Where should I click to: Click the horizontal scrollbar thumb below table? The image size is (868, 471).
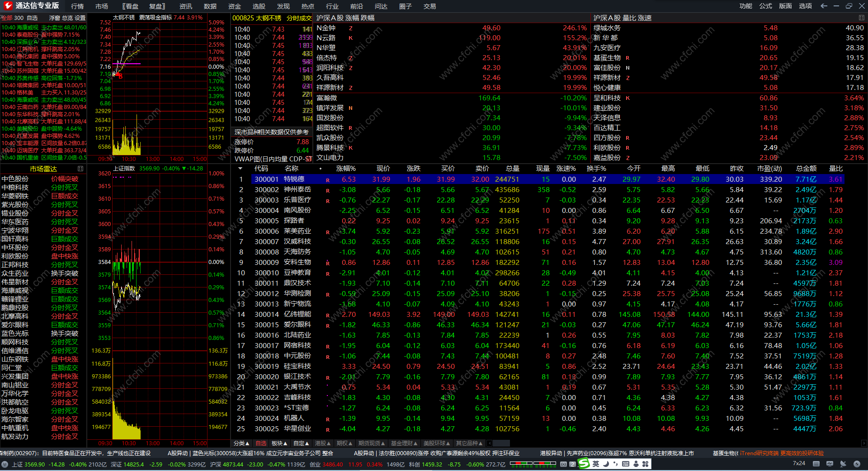pos(501,443)
